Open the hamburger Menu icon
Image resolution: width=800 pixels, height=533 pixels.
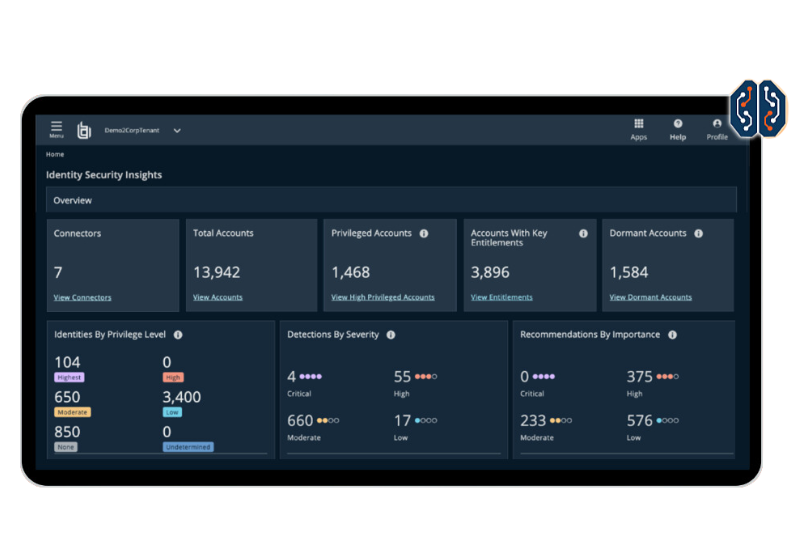pyautogui.click(x=56, y=127)
